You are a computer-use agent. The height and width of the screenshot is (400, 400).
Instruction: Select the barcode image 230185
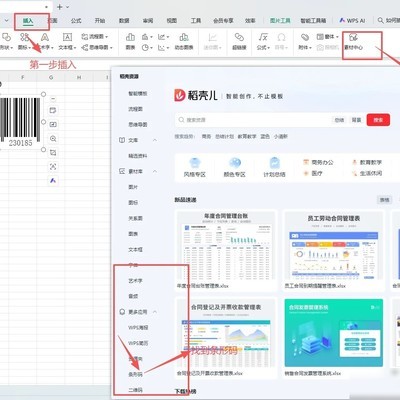tap(20, 122)
